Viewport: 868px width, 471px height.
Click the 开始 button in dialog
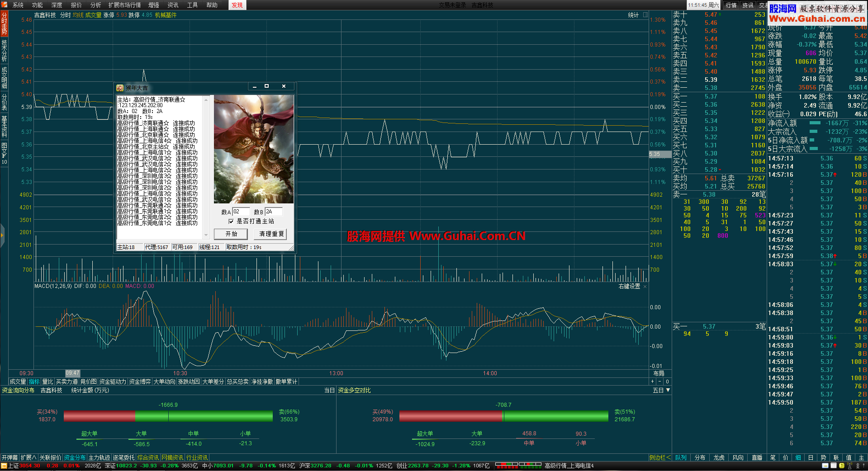(231, 234)
